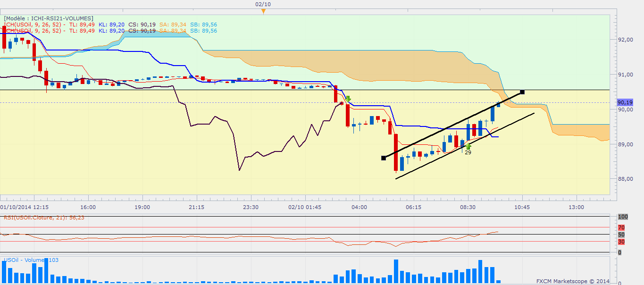The height and width of the screenshot is (285, 644).
Task: Click the highlighted 90,19 current price tag
Action: tap(624, 102)
